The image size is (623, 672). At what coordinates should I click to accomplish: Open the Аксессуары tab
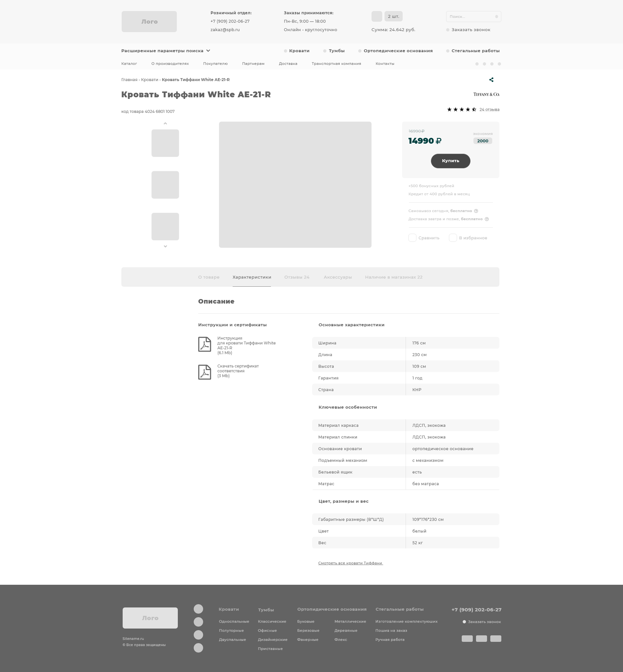[x=337, y=277]
